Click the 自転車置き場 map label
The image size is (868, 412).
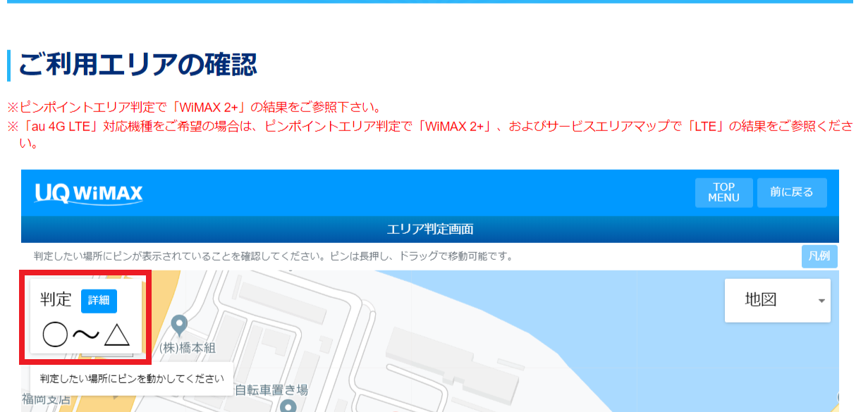coord(271,389)
